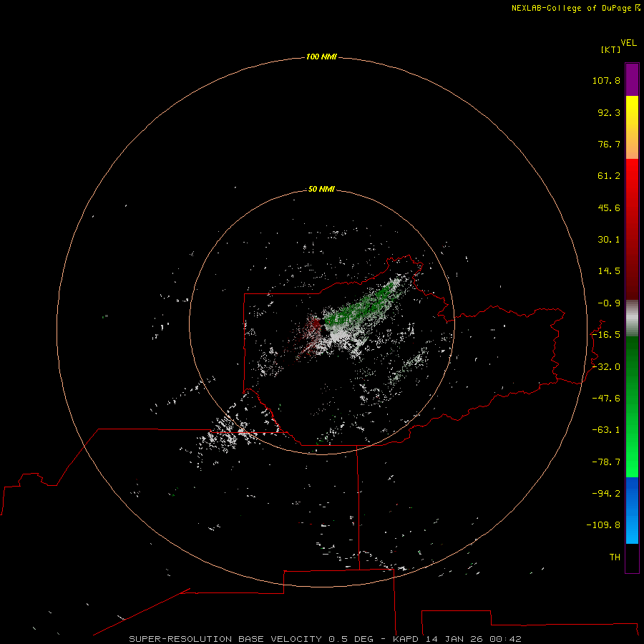Screen dimensions: 644x644
Task: Select the -109.8 legend value
Action: pos(603,525)
